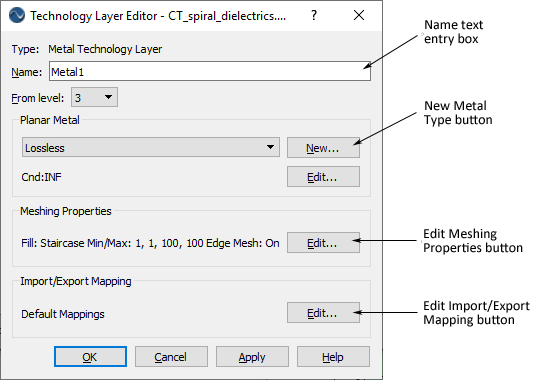
Task: Click the Lossless dropdown arrow
Action: click(270, 147)
